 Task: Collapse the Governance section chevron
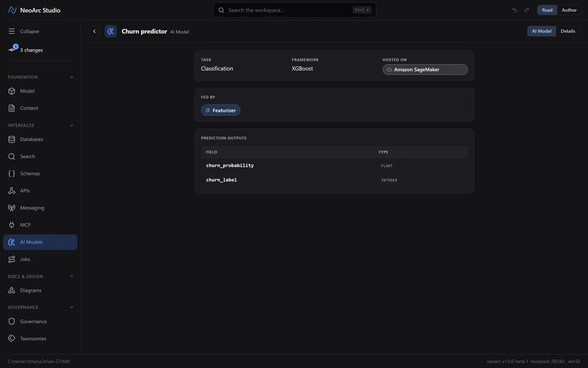(x=71, y=307)
